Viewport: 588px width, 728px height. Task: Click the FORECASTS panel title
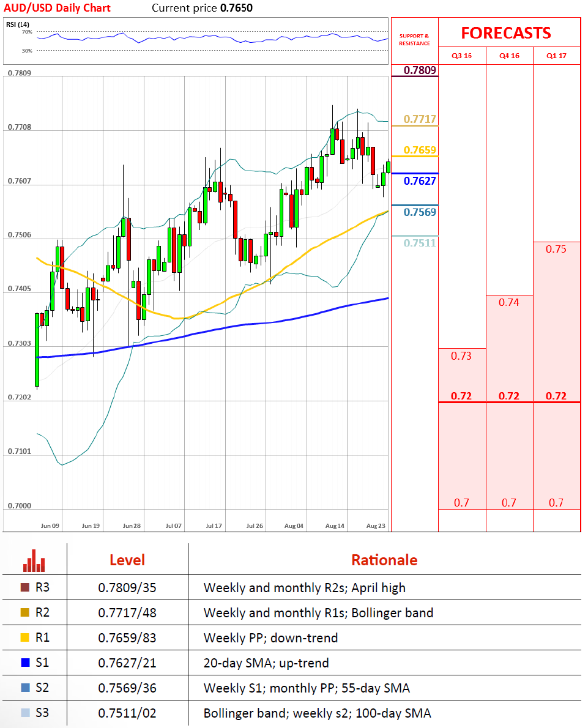[x=505, y=33]
